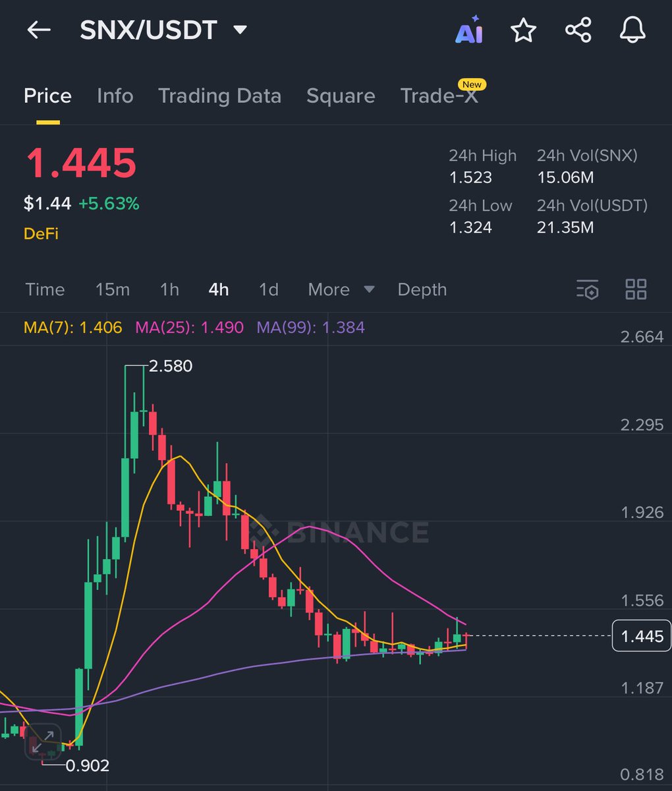Tap the 24h Low value 1.324
The image size is (672, 791).
[470, 227]
